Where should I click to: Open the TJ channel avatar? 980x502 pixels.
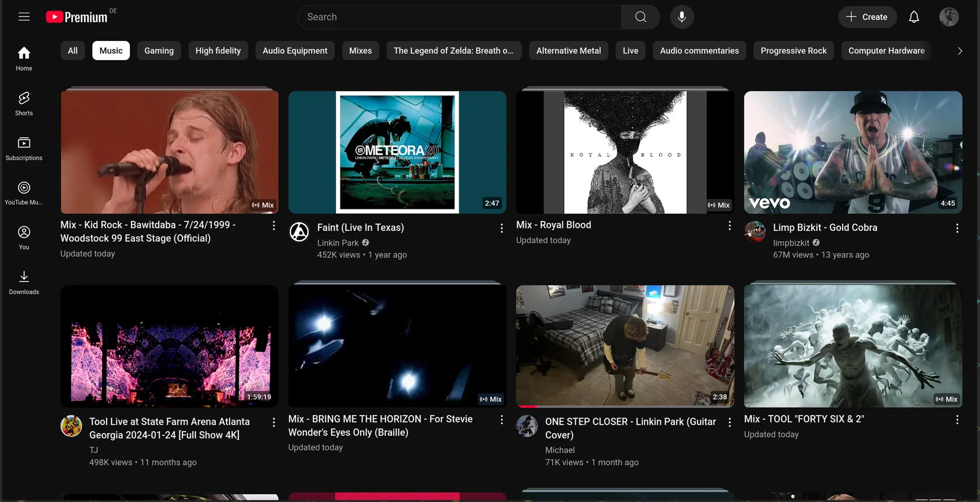[71, 426]
